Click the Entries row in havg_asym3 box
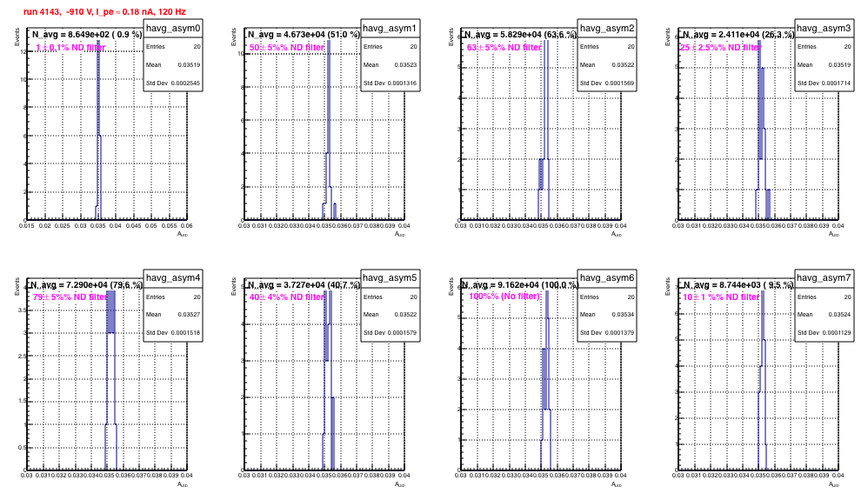 click(x=825, y=46)
